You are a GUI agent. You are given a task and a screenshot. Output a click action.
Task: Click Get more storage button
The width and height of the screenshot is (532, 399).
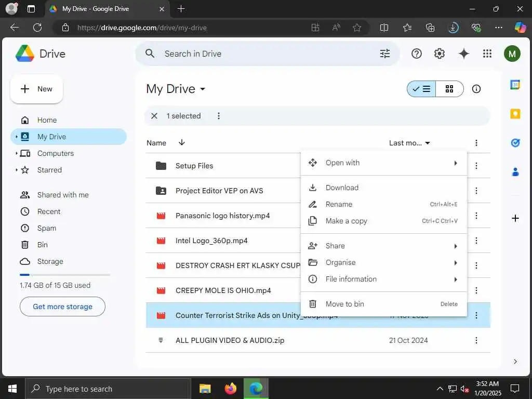(62, 307)
